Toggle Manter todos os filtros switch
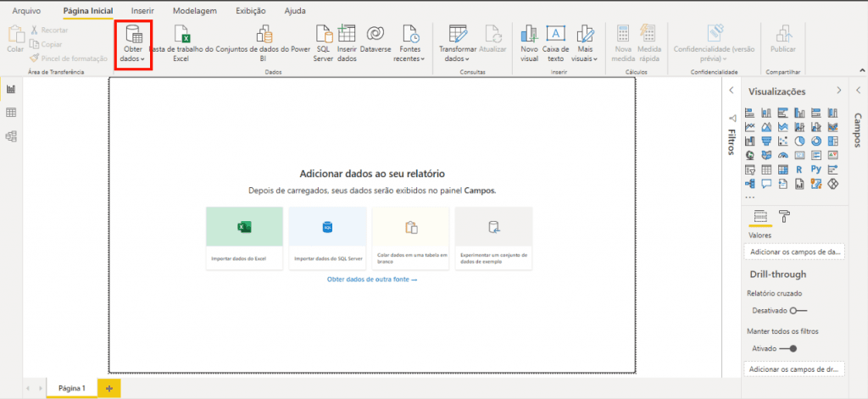Screen dimensions: 868x399 click(788, 348)
